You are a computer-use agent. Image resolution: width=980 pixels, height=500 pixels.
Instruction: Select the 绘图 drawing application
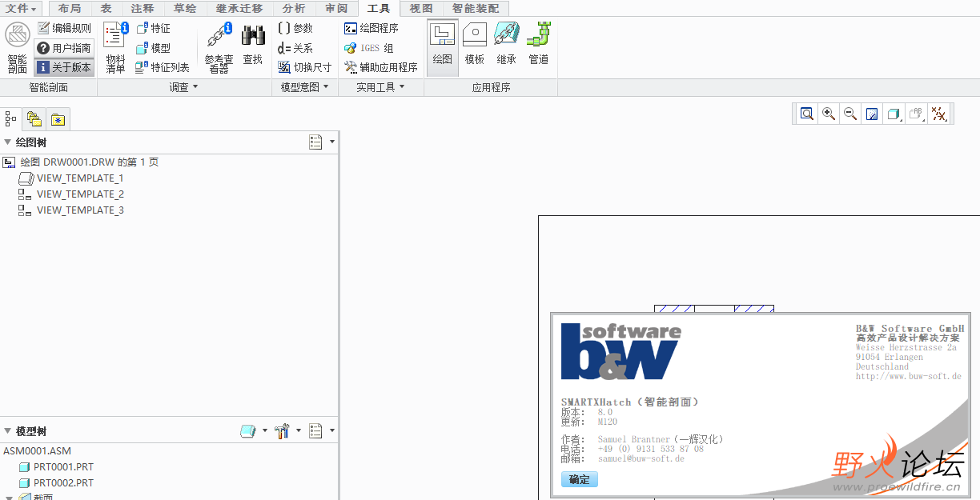pyautogui.click(x=443, y=47)
